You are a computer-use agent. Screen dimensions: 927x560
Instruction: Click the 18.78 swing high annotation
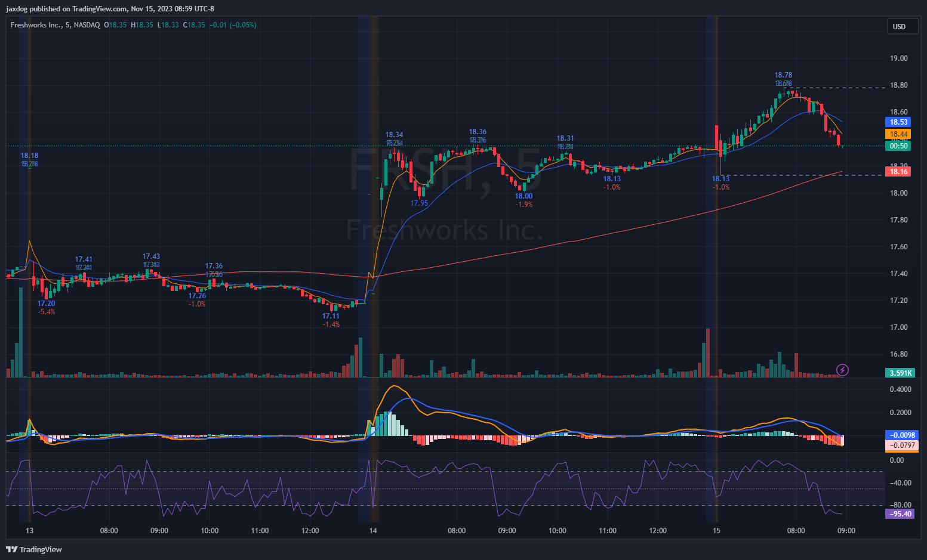coord(783,75)
